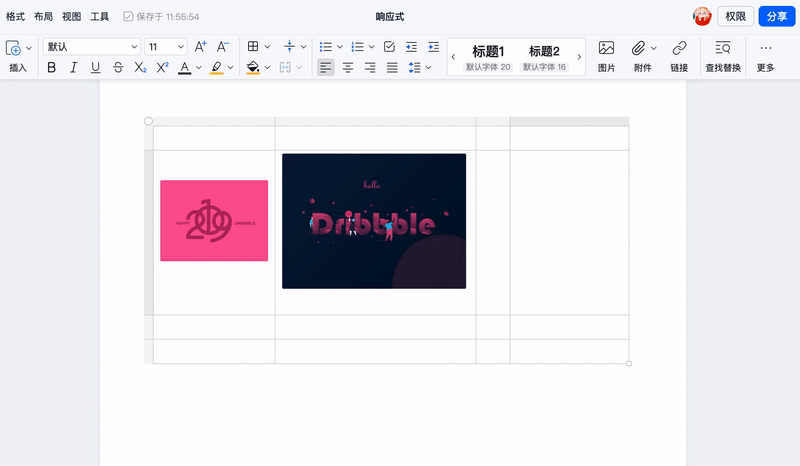The width and height of the screenshot is (800, 466).
Task: Open the font size dropdown 11
Action: pyautogui.click(x=166, y=47)
